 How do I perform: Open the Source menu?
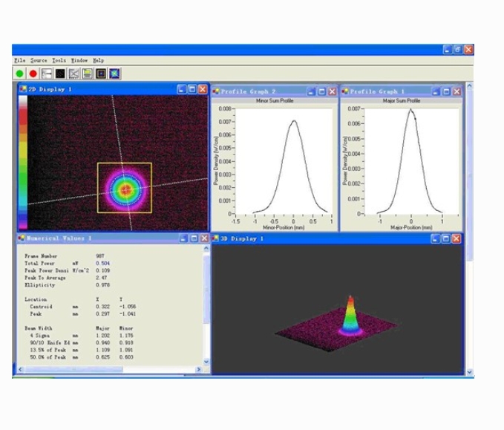39,60
